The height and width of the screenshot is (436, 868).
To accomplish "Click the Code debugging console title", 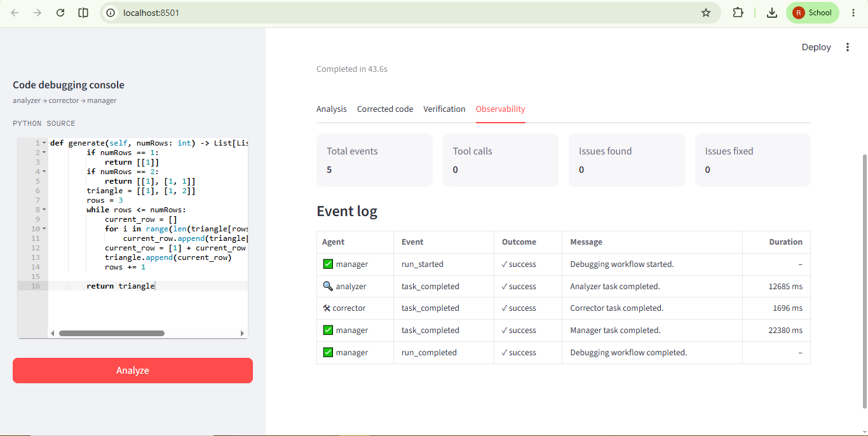I will 69,85.
